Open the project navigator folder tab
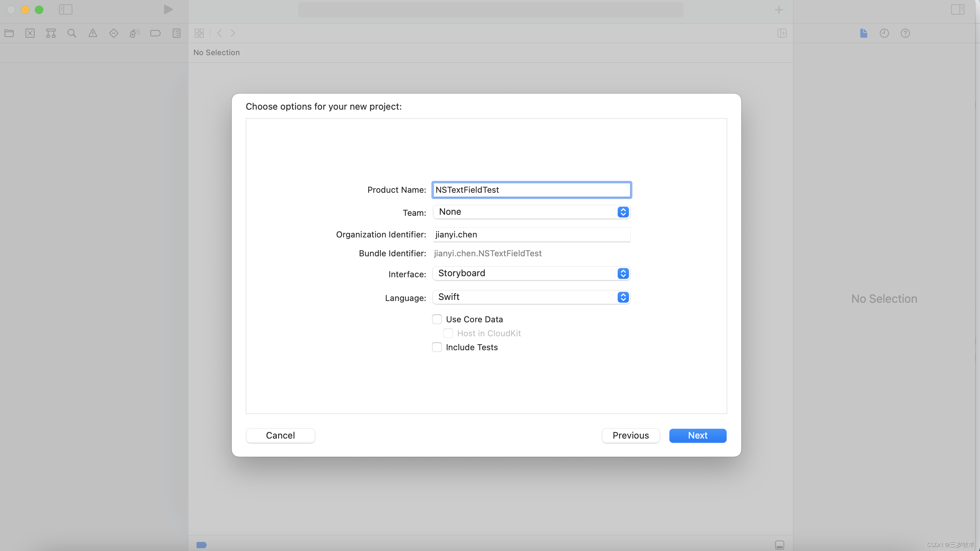 [9, 33]
